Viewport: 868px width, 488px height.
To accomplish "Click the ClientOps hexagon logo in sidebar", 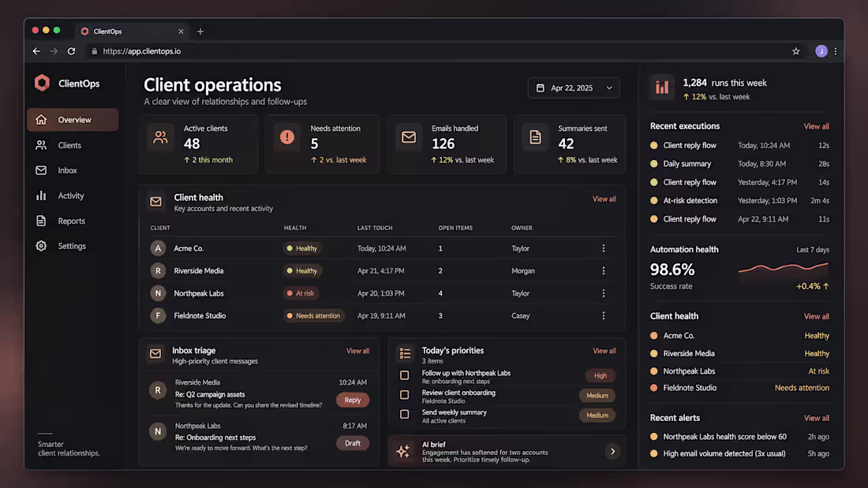I will pos(42,83).
